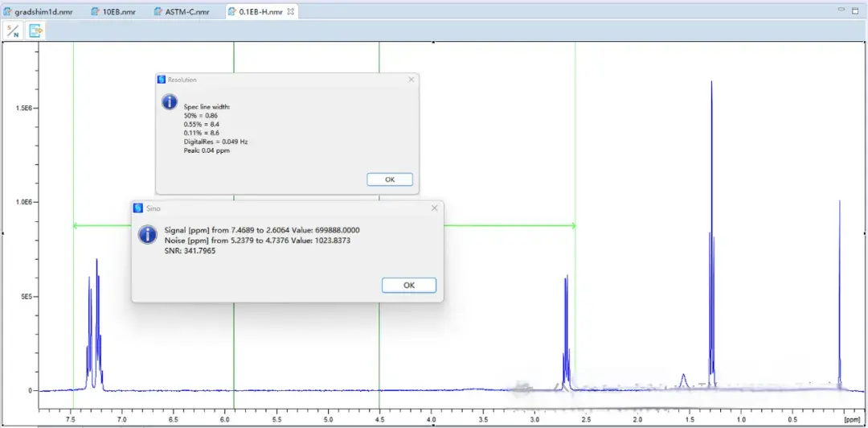Dismiss the Sino dialog using its X
Image resolution: width=868 pixels, height=428 pixels.
point(435,208)
